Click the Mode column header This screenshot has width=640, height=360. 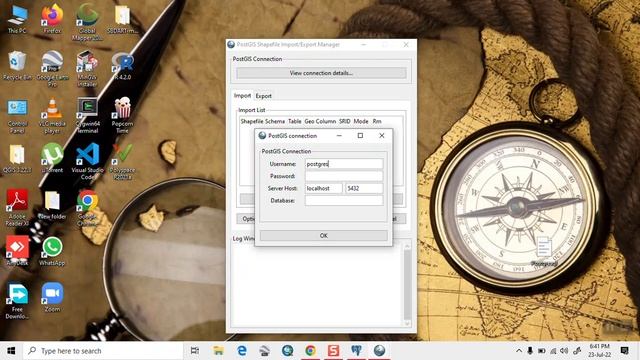pos(361,121)
